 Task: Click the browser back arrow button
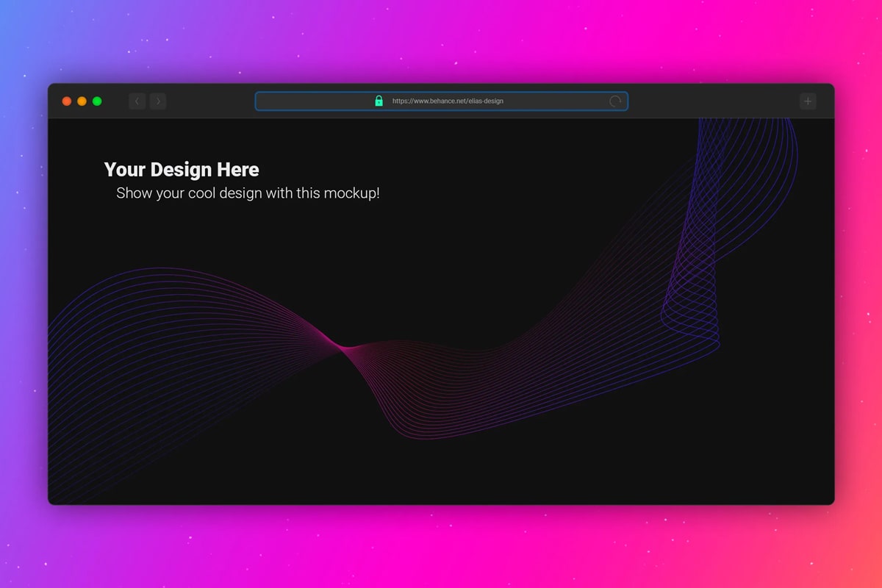[x=137, y=101]
